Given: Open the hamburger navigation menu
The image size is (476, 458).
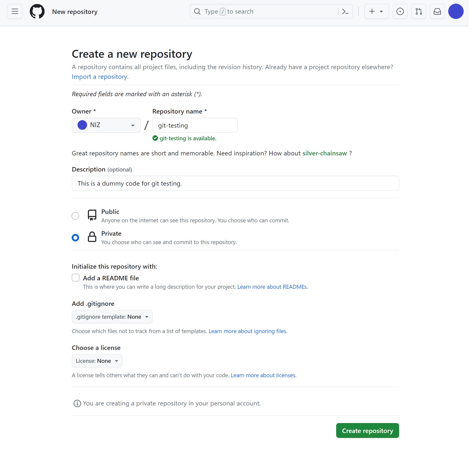Looking at the screenshot, I should click(15, 11).
